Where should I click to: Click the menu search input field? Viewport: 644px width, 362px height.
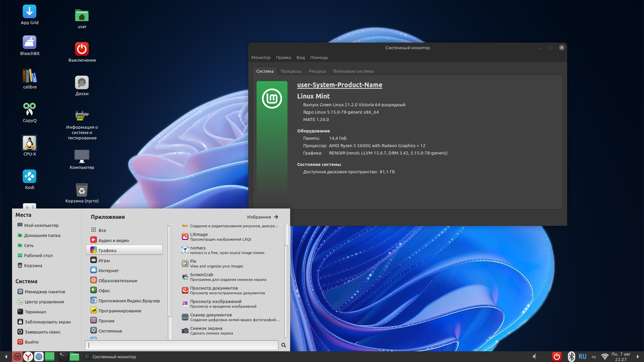tap(181, 346)
